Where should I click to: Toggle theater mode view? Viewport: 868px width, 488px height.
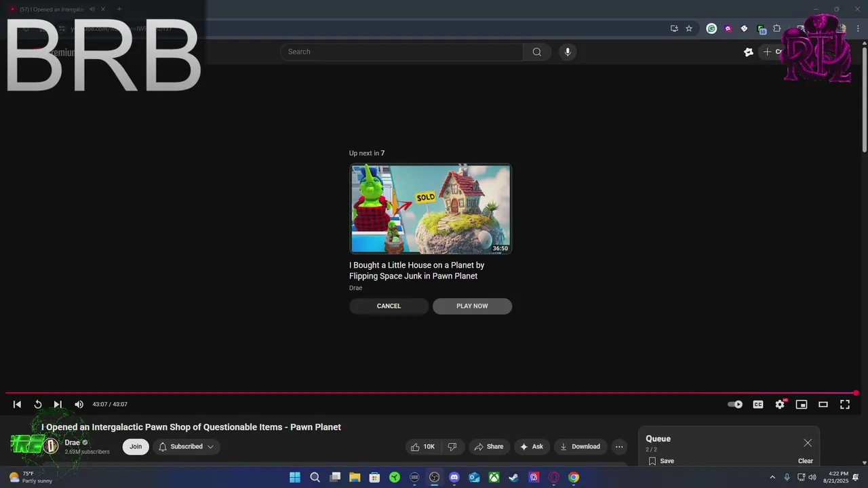[x=823, y=405]
